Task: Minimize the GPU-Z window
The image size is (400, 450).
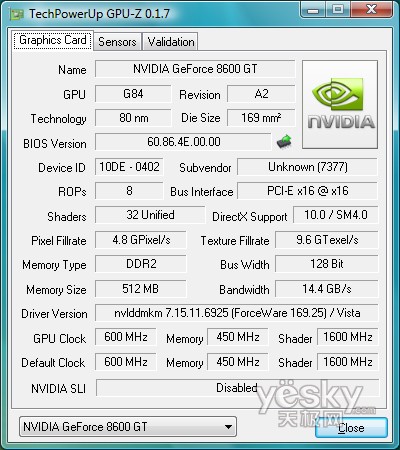Action: coord(313,9)
